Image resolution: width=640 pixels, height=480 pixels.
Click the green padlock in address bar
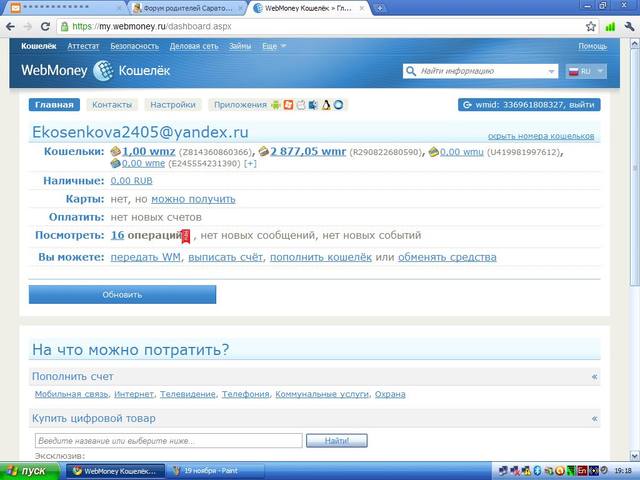[64, 27]
